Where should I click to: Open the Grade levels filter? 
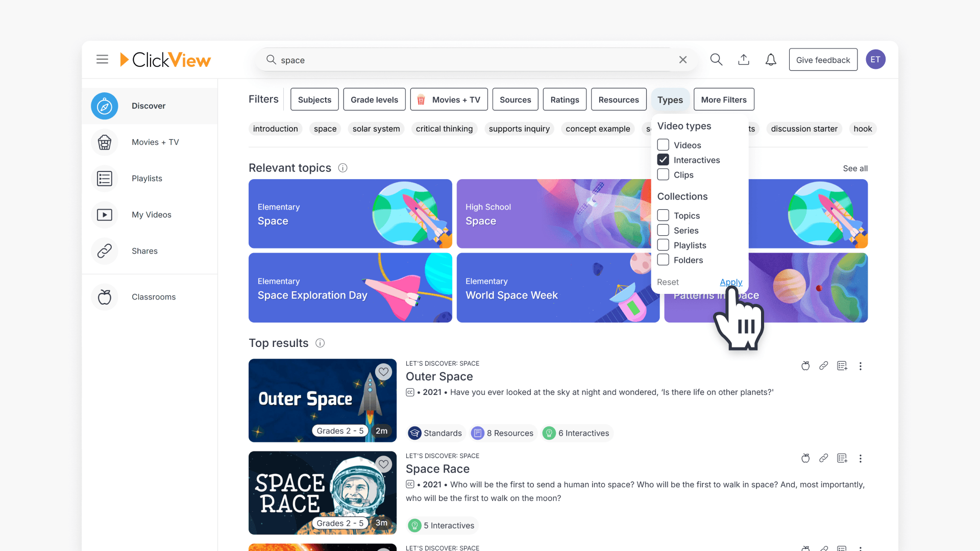pyautogui.click(x=374, y=99)
